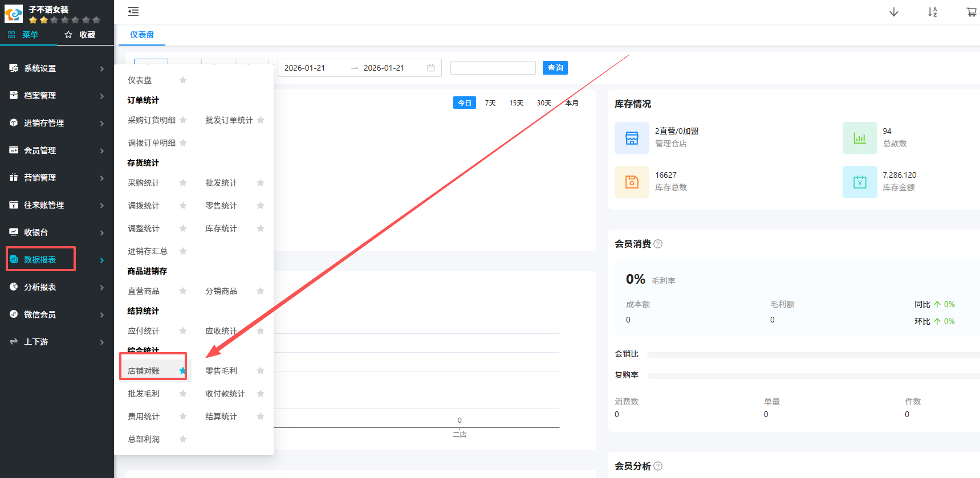Image resolution: width=980 pixels, height=478 pixels.
Task: Click the empty search field beside 查询
Action: 493,68
